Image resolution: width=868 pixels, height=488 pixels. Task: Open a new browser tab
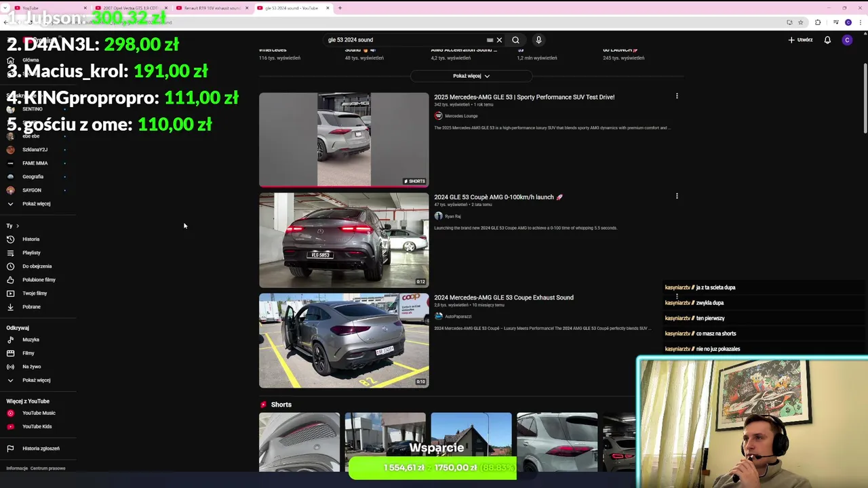tap(340, 8)
